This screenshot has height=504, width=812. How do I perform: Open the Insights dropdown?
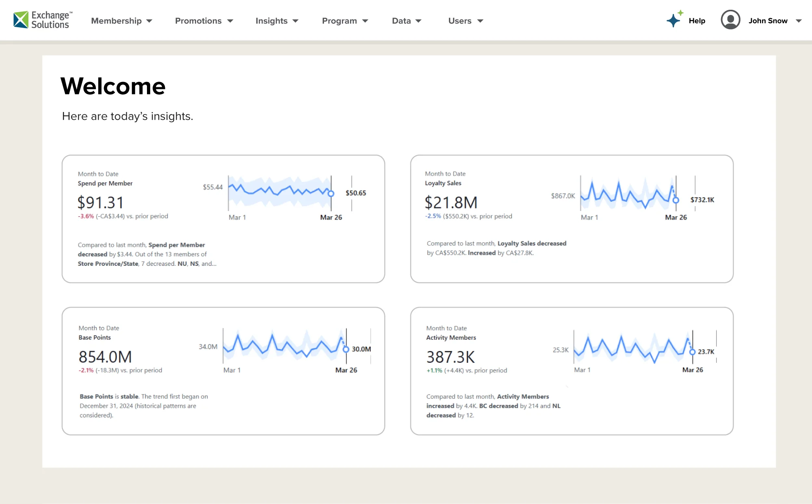point(296,21)
